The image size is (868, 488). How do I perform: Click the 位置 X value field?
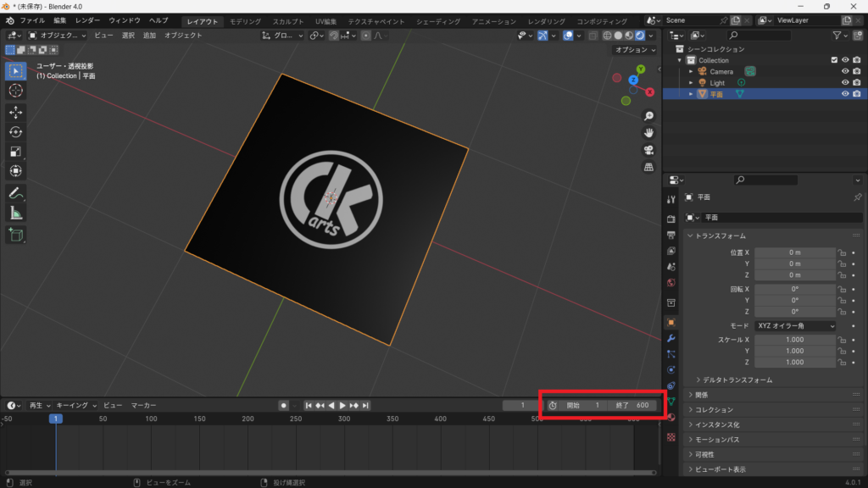pyautogui.click(x=794, y=252)
